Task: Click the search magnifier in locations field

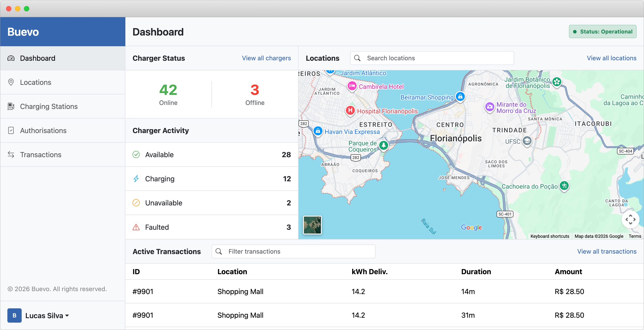Action: tap(358, 58)
